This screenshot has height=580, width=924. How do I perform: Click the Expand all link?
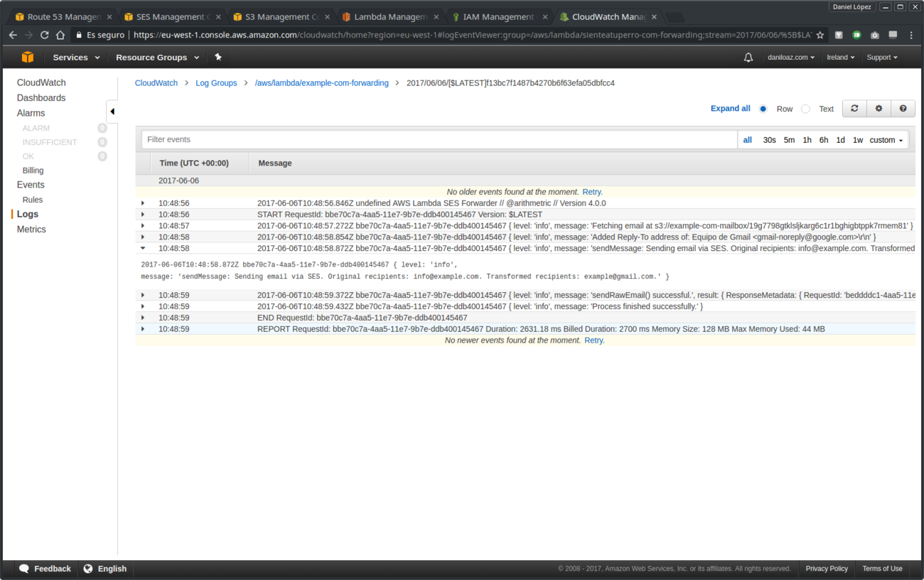(730, 108)
